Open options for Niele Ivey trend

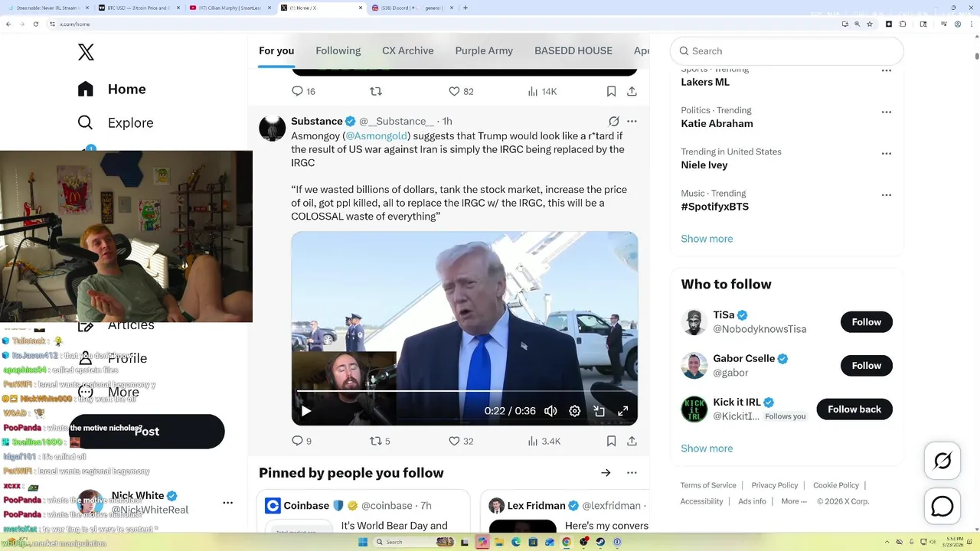pyautogui.click(x=887, y=153)
